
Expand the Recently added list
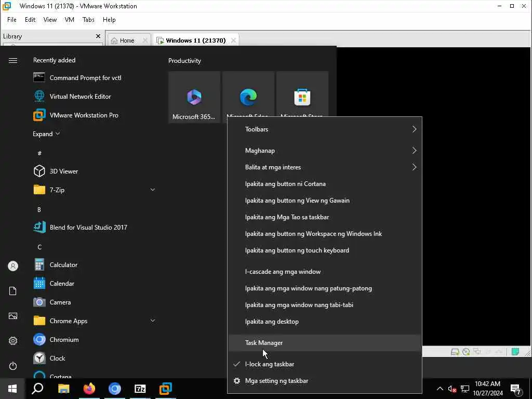click(46, 134)
